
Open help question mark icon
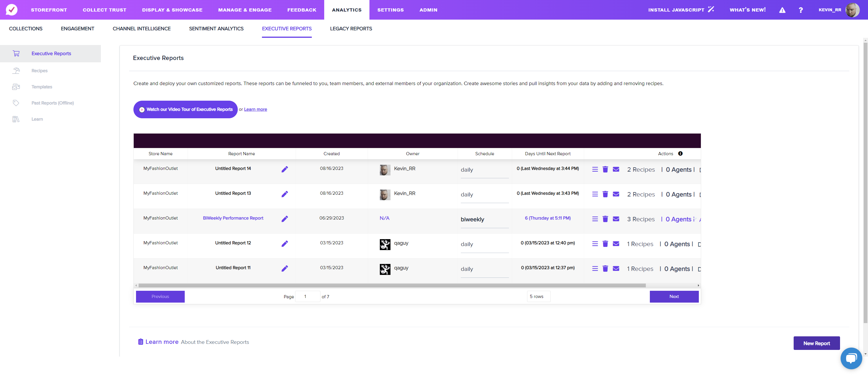coord(801,10)
